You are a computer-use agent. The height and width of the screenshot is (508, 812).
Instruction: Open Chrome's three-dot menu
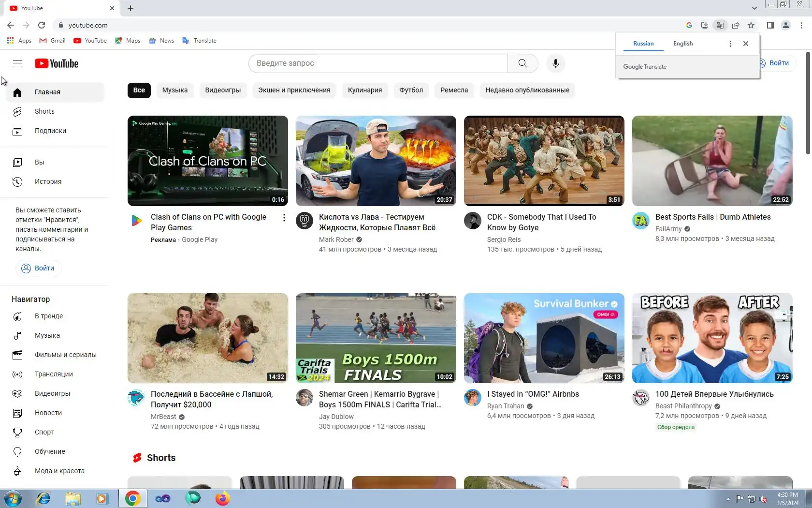[x=801, y=25]
